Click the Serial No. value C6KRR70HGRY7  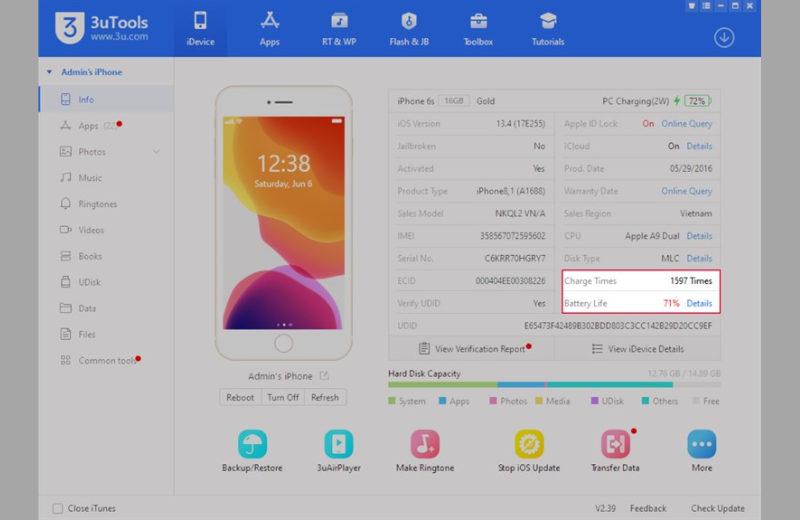(x=515, y=258)
